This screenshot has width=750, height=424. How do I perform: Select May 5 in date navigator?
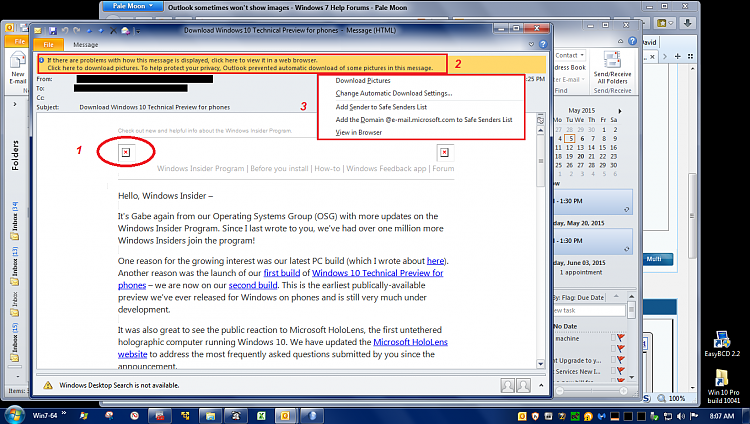coord(569,139)
